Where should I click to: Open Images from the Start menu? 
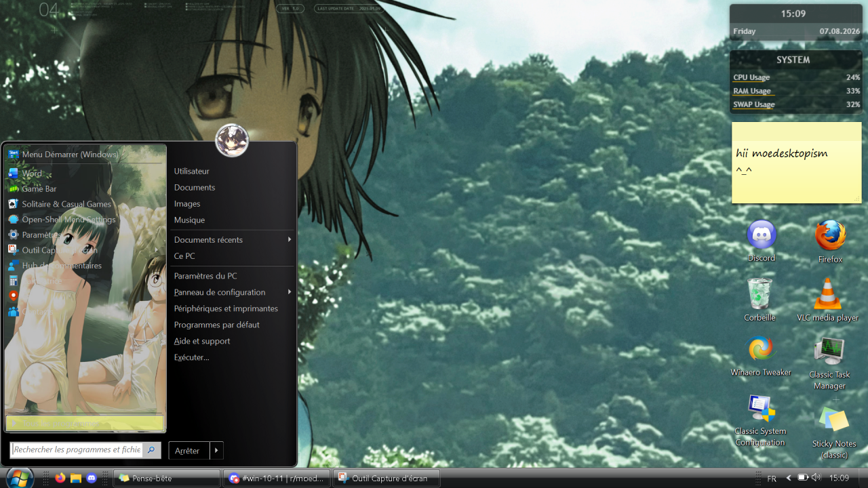(x=232, y=204)
